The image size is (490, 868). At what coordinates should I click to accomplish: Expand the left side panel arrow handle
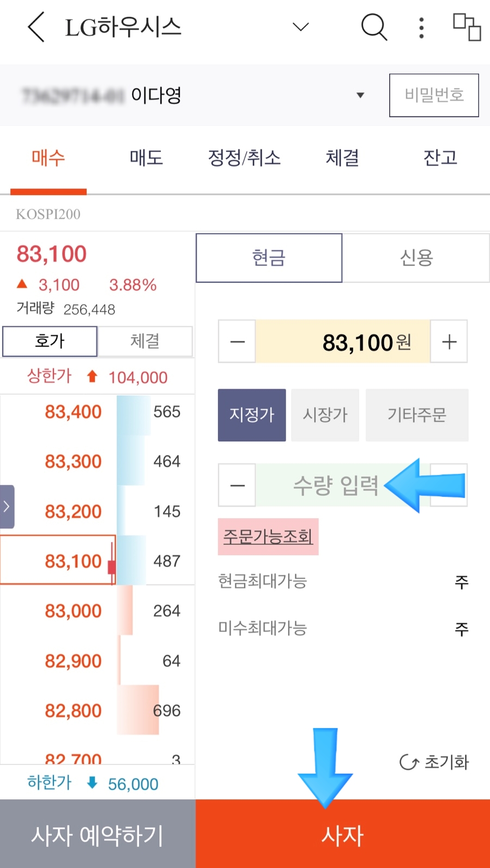coord(7,507)
